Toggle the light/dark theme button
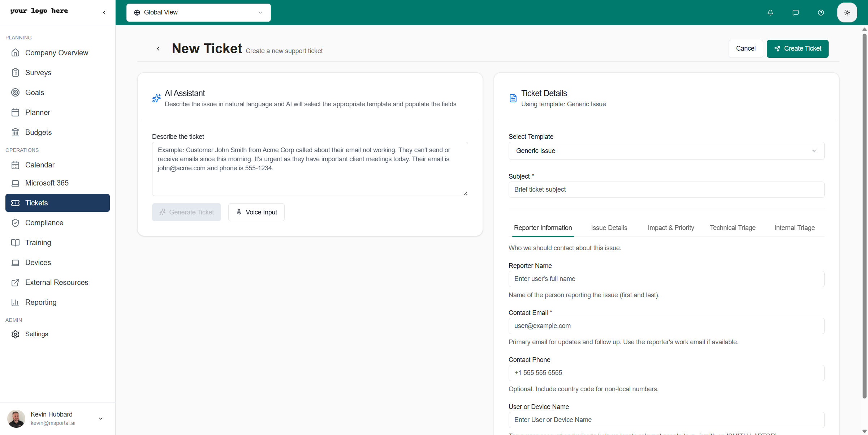 pyautogui.click(x=847, y=13)
